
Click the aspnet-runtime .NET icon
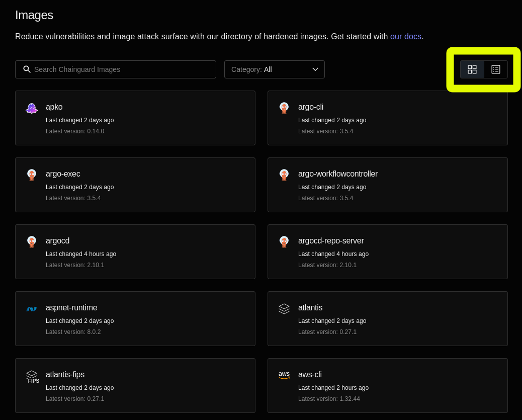pos(32,308)
